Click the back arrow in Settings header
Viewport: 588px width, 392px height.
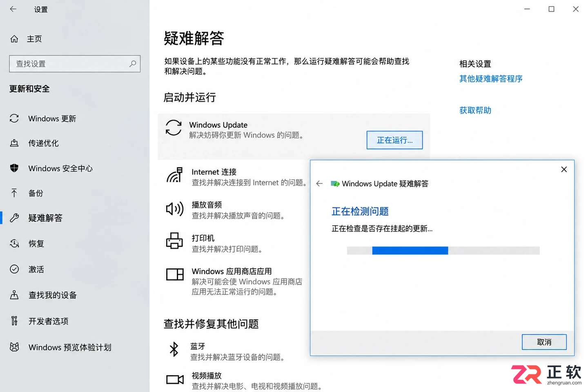pyautogui.click(x=13, y=9)
